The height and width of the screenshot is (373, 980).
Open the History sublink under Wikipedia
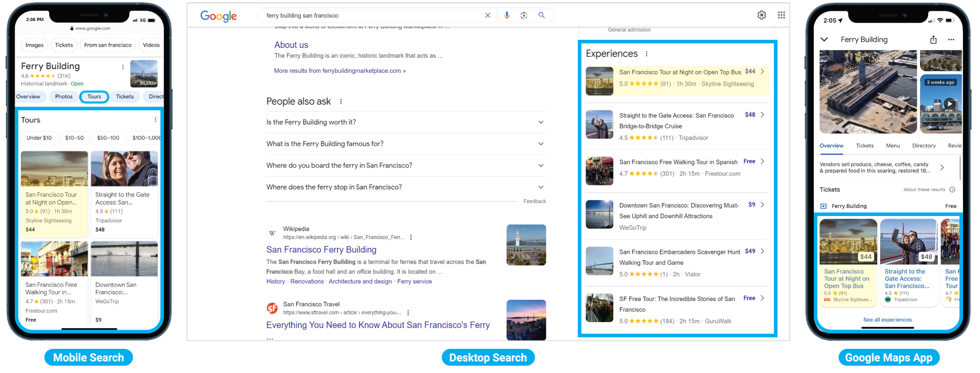coord(276,281)
